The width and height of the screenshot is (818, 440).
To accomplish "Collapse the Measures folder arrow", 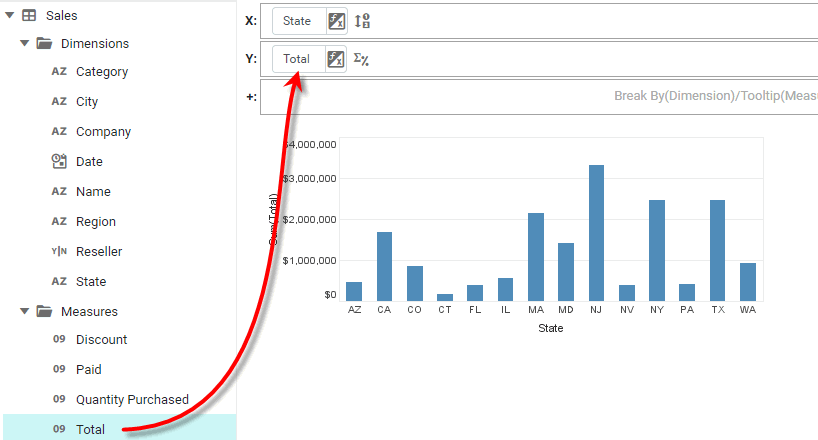I will click(x=24, y=312).
